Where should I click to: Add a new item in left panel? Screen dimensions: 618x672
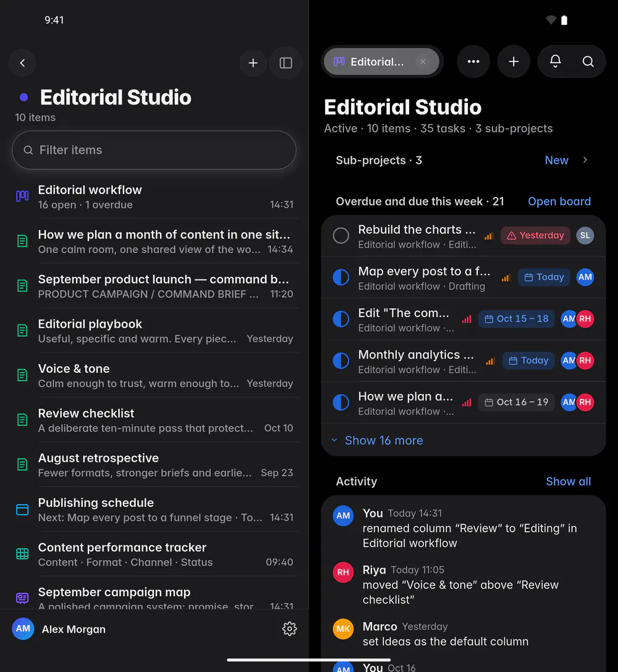[253, 63]
